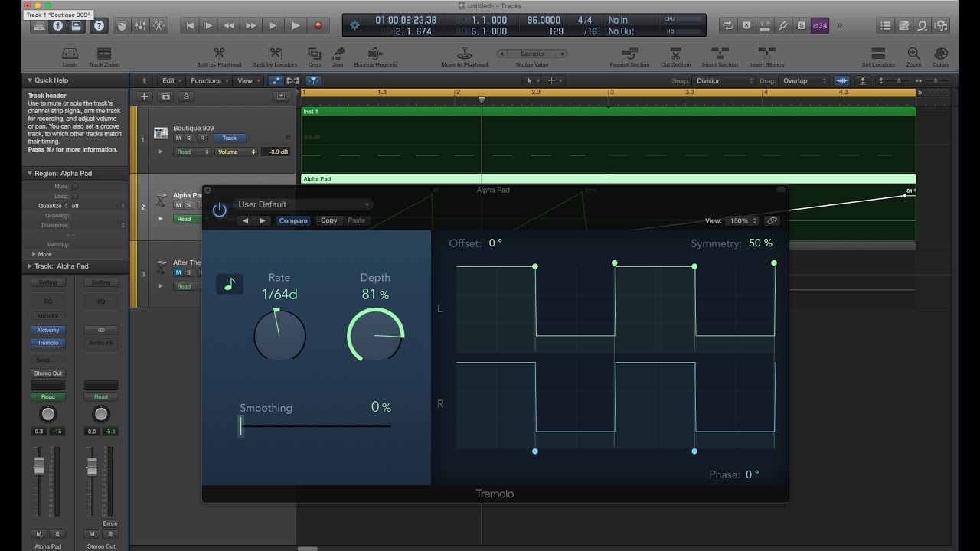The width and height of the screenshot is (980, 551).
Task: Toggle the Count-in 1234 button
Action: pyautogui.click(x=820, y=25)
